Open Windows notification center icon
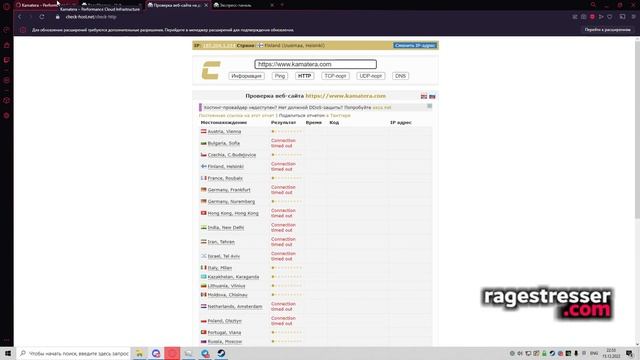This screenshot has height=360, width=640. (x=629, y=353)
